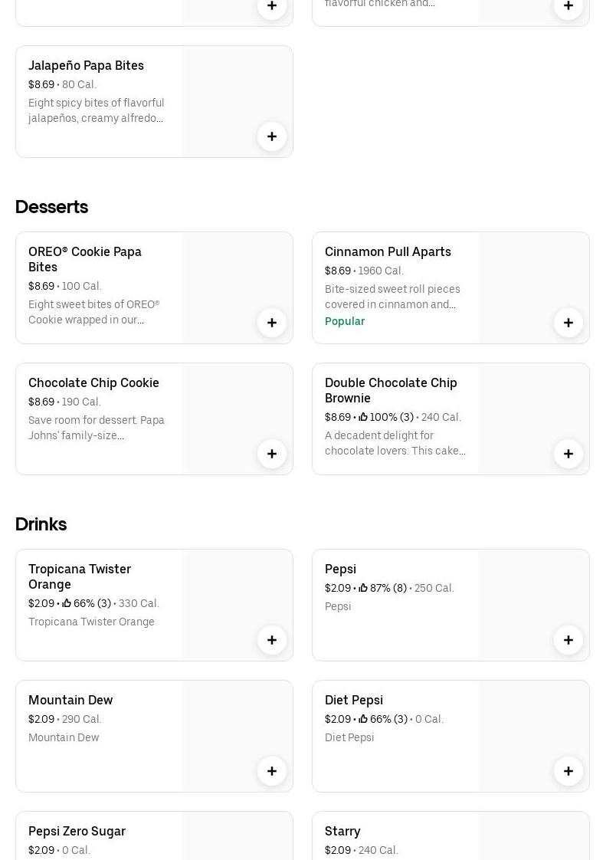Open the Cinnamon Pull Aparts item title
616x860 pixels.
[x=388, y=251]
